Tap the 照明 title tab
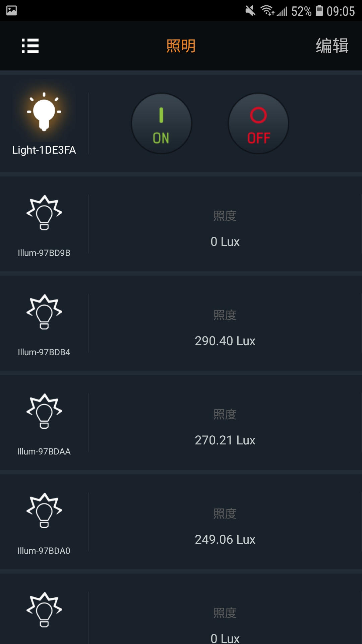This screenshot has height=644, width=362. (181, 46)
